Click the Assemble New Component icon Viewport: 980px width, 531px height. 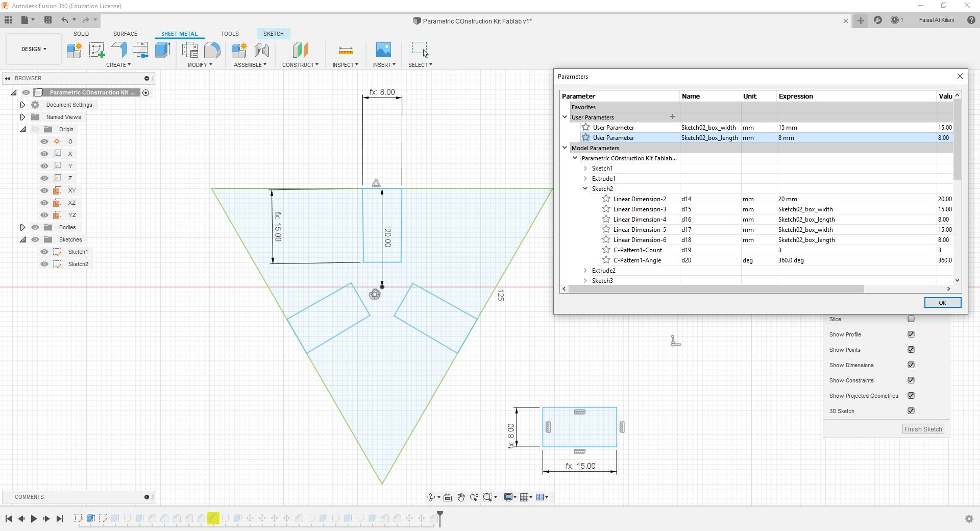tap(239, 50)
